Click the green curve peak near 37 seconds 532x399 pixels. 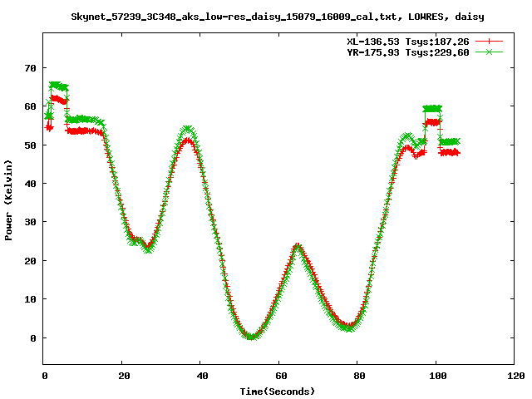coord(188,130)
